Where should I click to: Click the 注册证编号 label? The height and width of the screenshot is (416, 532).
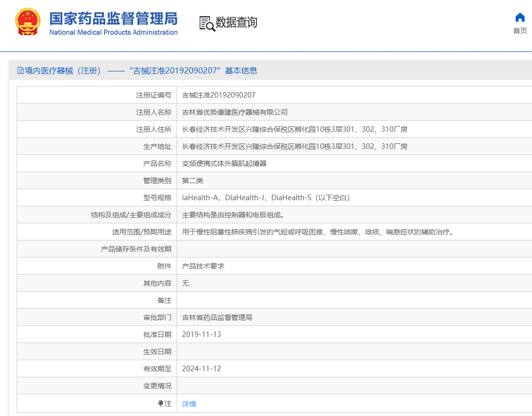[x=154, y=95]
